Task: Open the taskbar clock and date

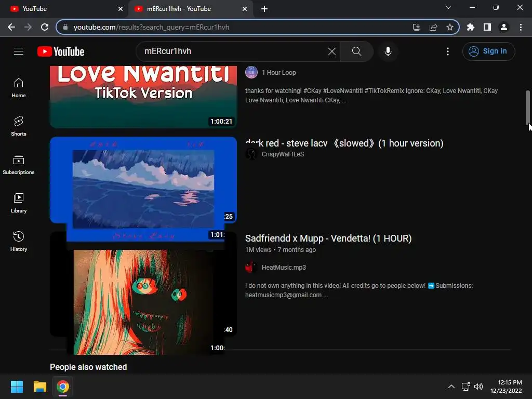Action: [506, 387]
